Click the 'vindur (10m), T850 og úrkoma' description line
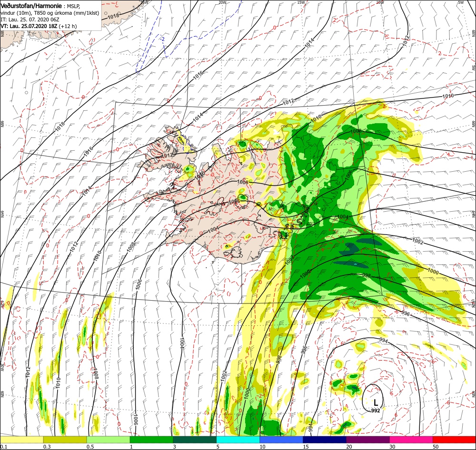The image size is (476, 450). pyautogui.click(x=50, y=13)
